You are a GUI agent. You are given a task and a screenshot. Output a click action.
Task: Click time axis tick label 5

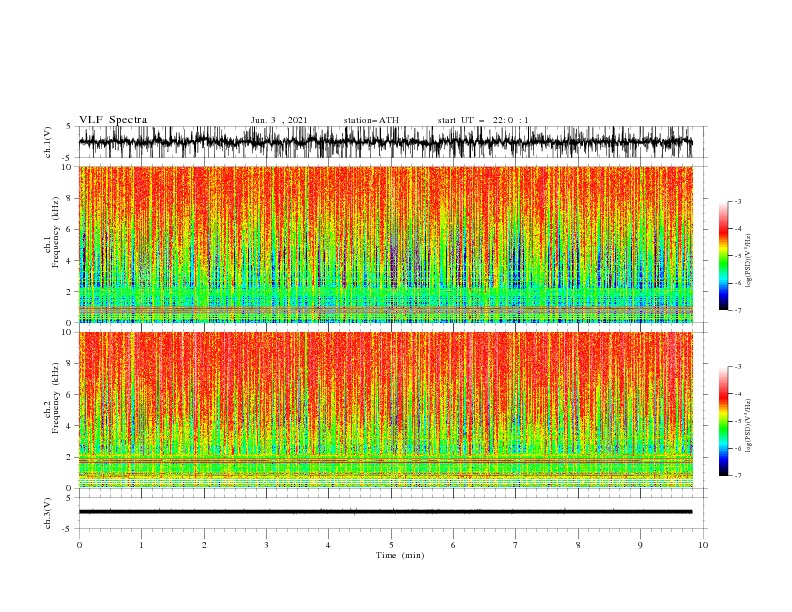(391, 545)
